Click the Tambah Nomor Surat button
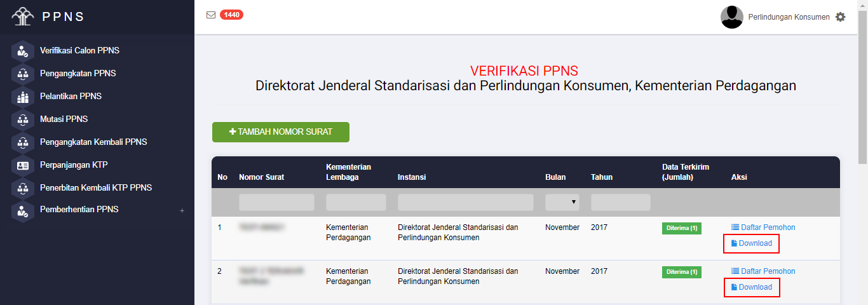 280,132
